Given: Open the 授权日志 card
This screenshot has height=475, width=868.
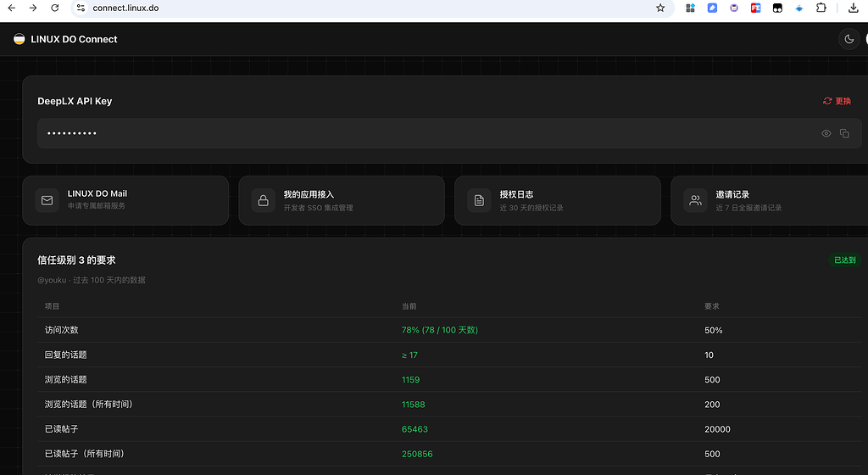Looking at the screenshot, I should (558, 200).
